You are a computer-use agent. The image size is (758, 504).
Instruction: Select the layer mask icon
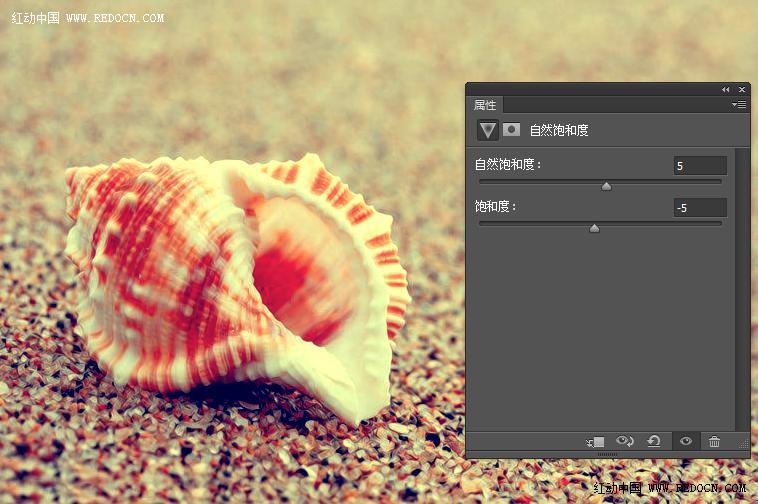pyautogui.click(x=511, y=130)
